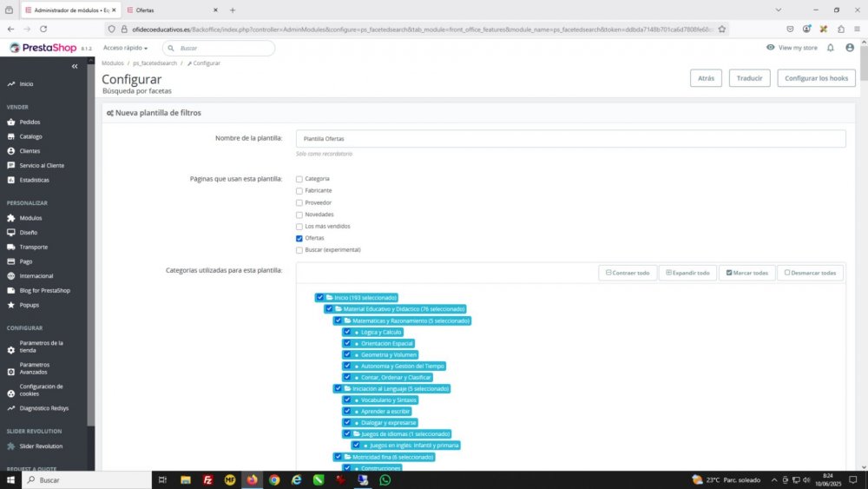Collapse the sidebar with double-chevron icon

[75, 67]
